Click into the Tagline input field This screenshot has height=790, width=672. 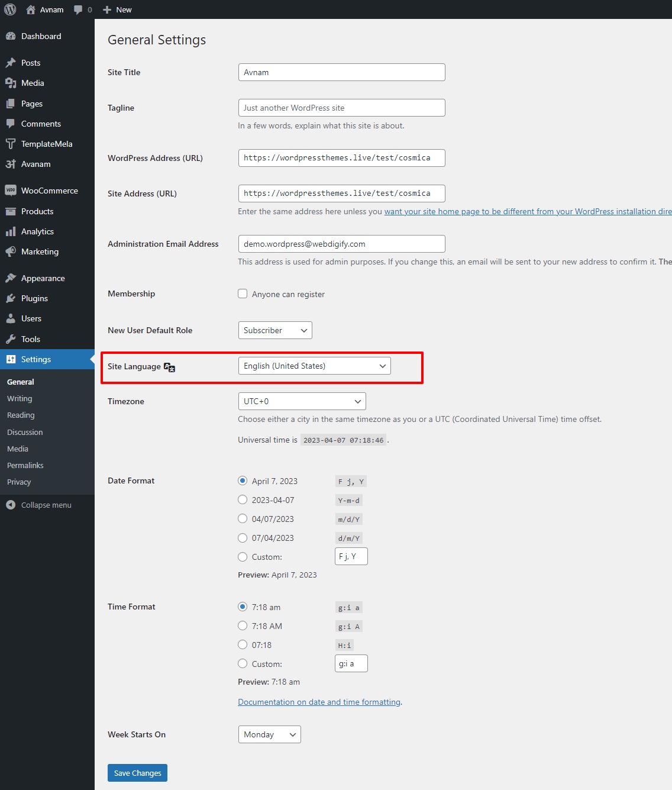[x=342, y=108]
